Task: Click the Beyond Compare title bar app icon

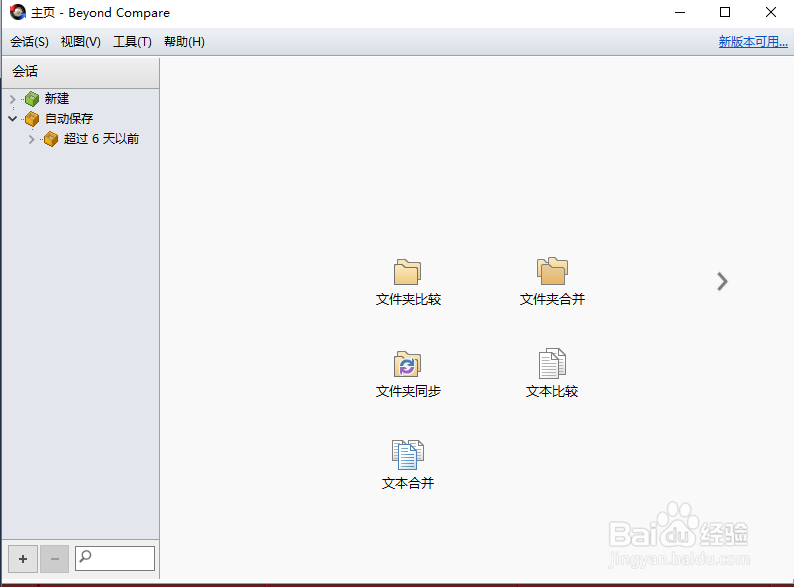Action: click(18, 12)
